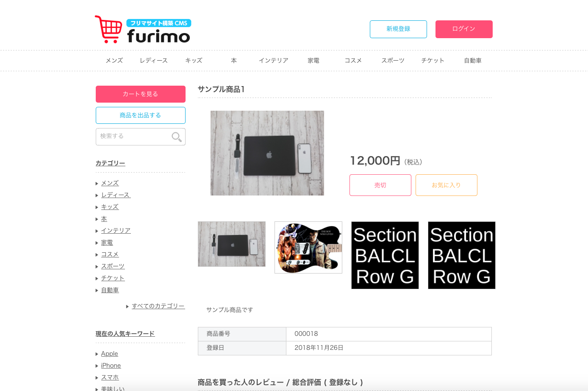Click the お気に入り favorite button
The height and width of the screenshot is (391, 588).
coord(447,185)
